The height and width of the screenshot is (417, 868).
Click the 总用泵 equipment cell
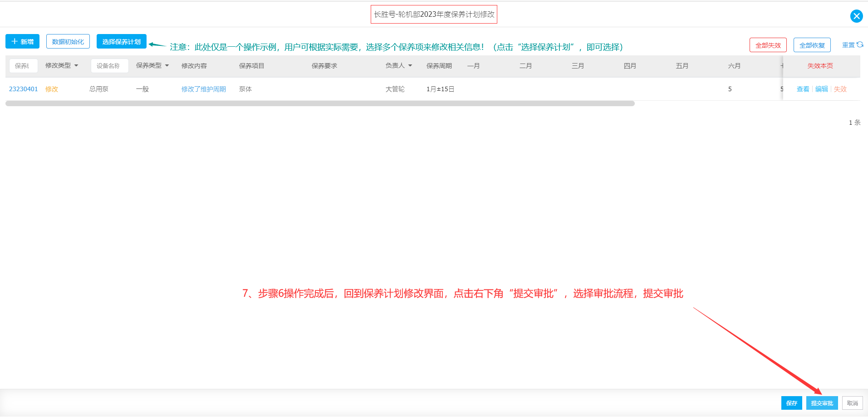tap(99, 89)
